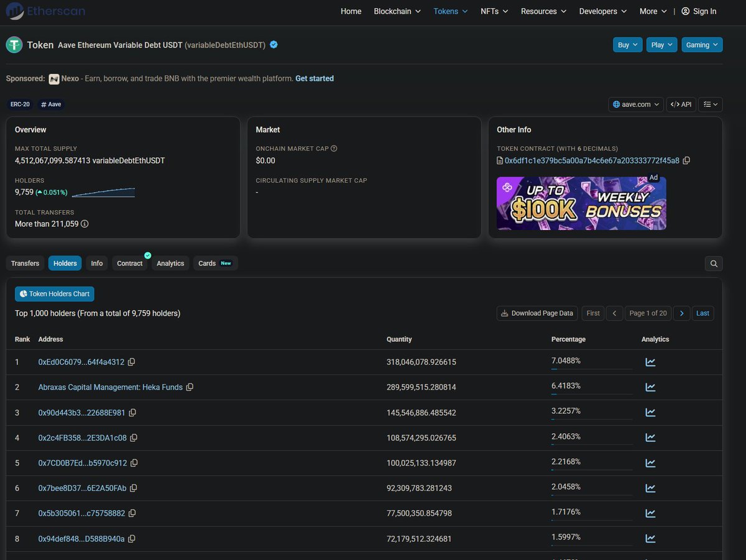The image size is (746, 560).
Task: Click info icon next to Total Transfers
Action: point(85,224)
